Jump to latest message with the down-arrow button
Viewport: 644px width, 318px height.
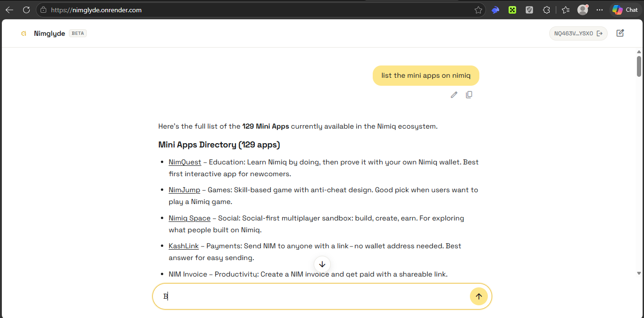pyautogui.click(x=322, y=264)
